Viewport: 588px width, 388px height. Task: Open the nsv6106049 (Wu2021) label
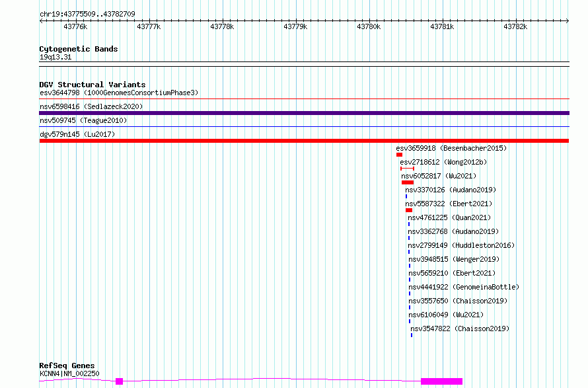[x=446, y=315]
